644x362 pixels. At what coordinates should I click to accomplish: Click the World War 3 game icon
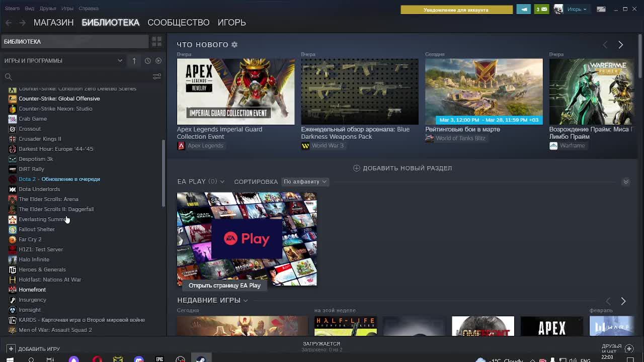305,146
